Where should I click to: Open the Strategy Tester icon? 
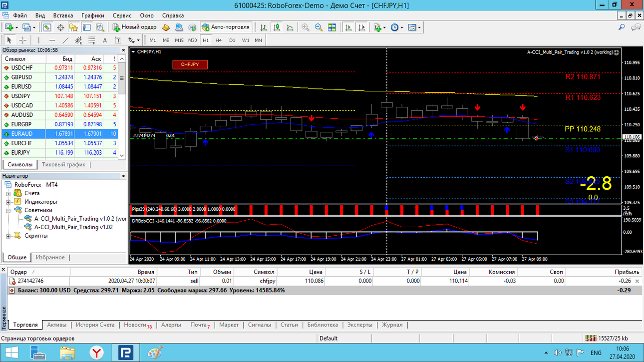tap(100, 27)
